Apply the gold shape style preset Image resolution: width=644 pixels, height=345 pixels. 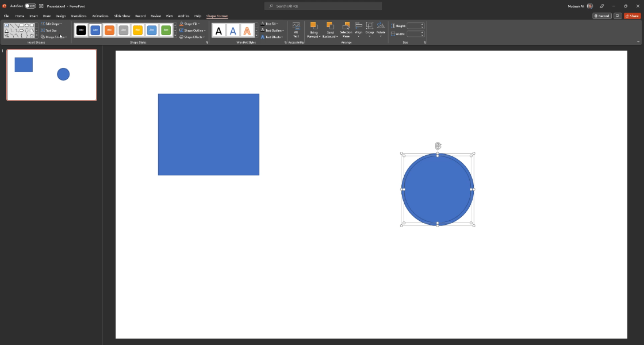click(137, 30)
